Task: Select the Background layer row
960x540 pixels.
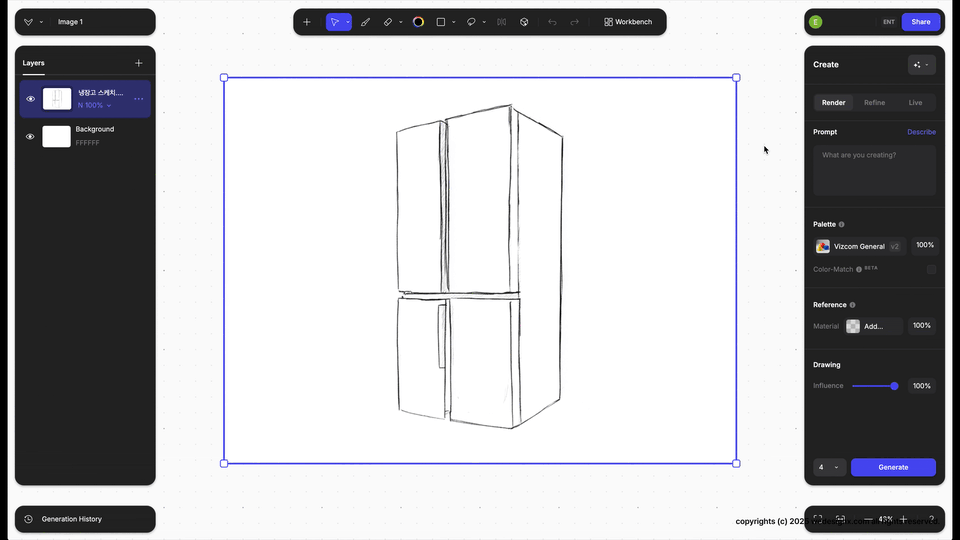Action: (x=85, y=136)
